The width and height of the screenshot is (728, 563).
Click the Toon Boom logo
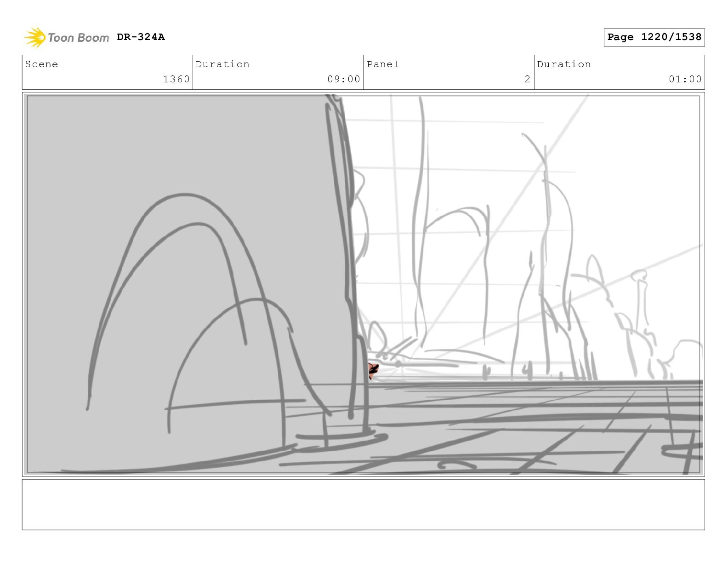67,37
